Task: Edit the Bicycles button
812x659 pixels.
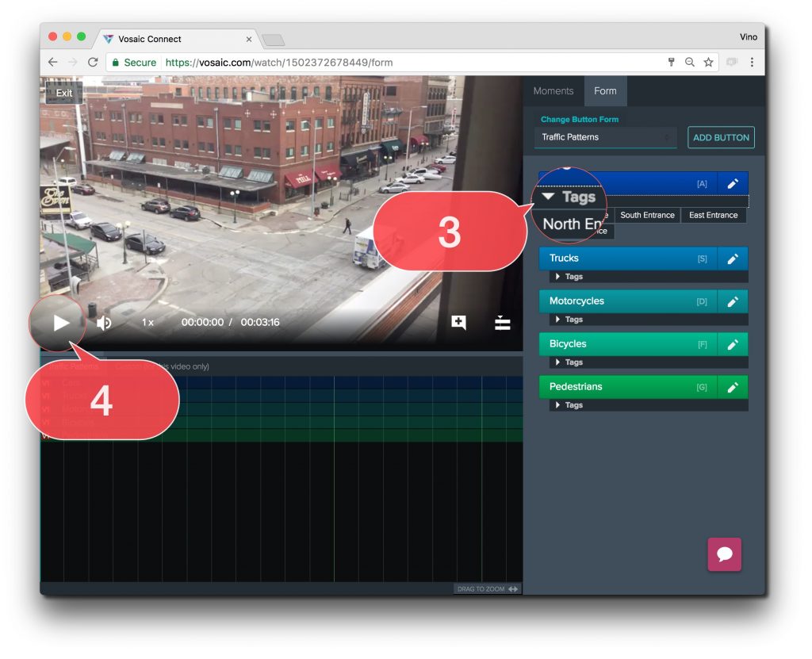Action: coord(732,345)
